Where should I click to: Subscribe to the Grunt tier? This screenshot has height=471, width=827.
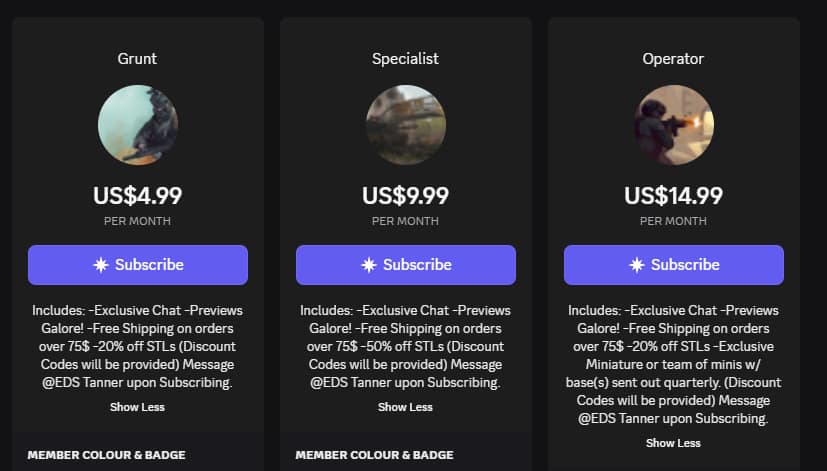click(138, 265)
